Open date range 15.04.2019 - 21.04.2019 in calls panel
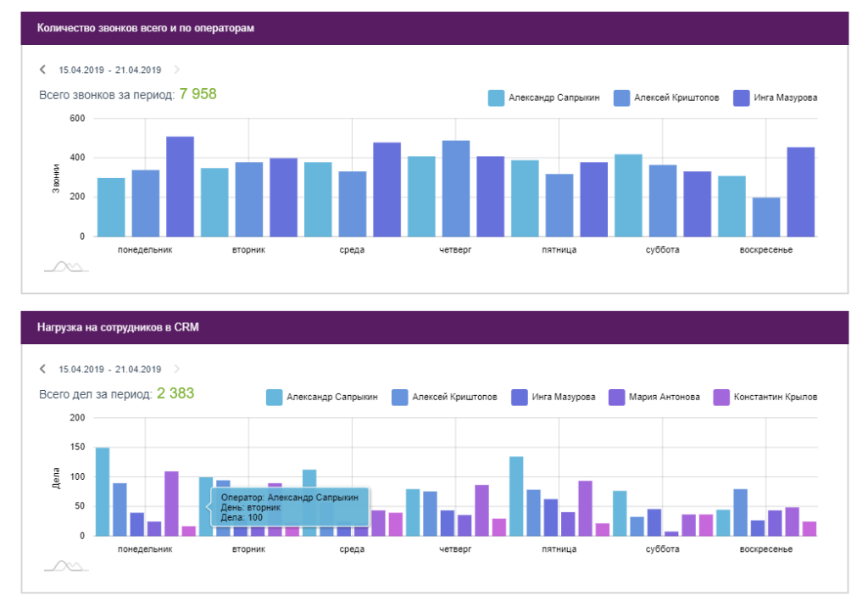This screenshot has width=868, height=607. [110, 70]
